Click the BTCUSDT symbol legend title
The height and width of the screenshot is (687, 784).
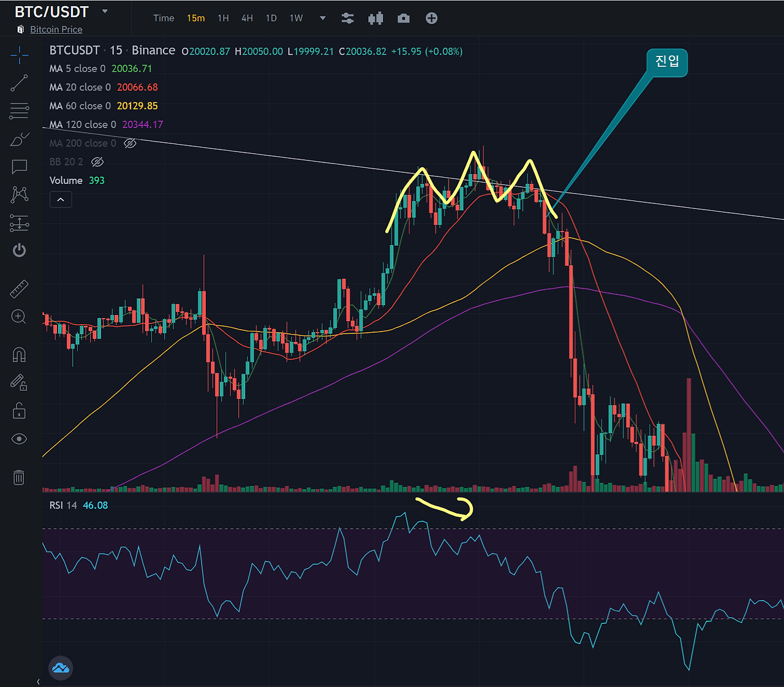(x=75, y=50)
